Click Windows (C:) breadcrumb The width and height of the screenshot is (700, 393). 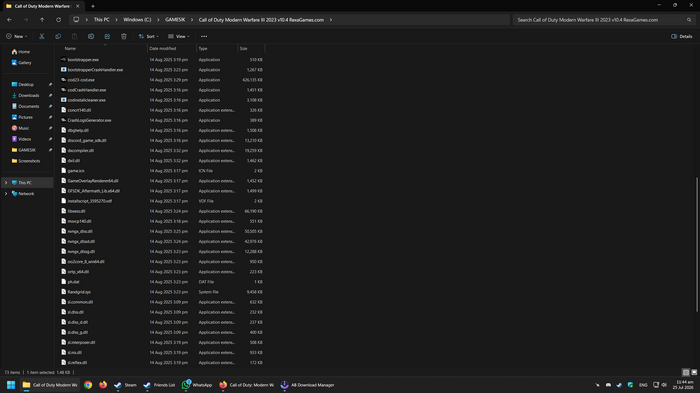[x=137, y=20]
